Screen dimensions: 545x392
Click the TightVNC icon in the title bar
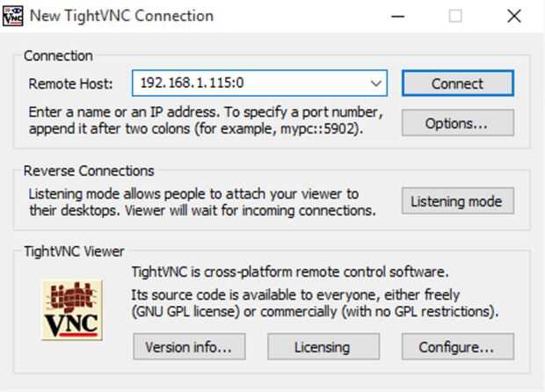coord(12,15)
